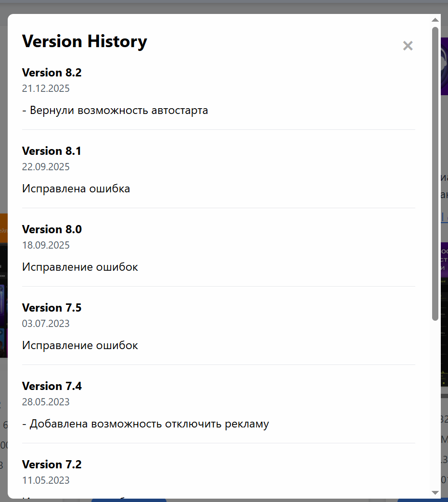Click the Version History title

tap(85, 41)
